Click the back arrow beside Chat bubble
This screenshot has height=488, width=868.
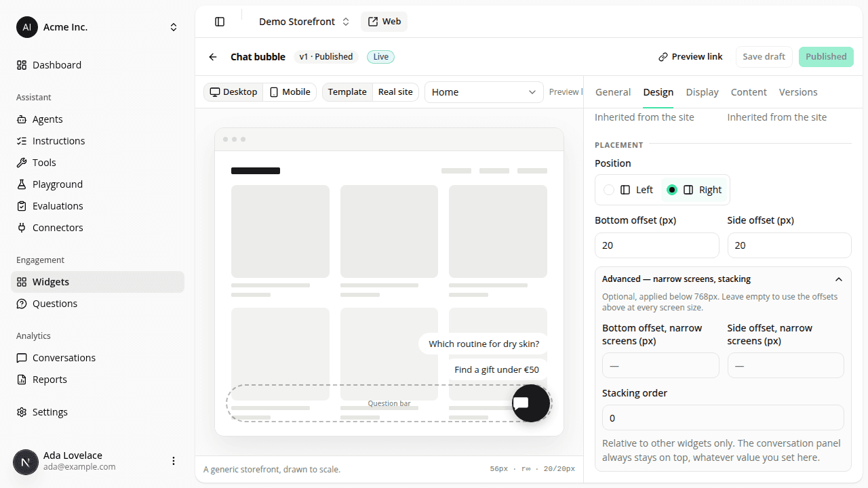pos(213,57)
